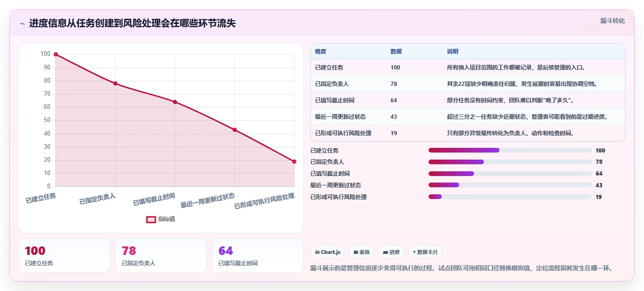Click the table value 78
Screen dimensions: 644x291
[x=394, y=84]
